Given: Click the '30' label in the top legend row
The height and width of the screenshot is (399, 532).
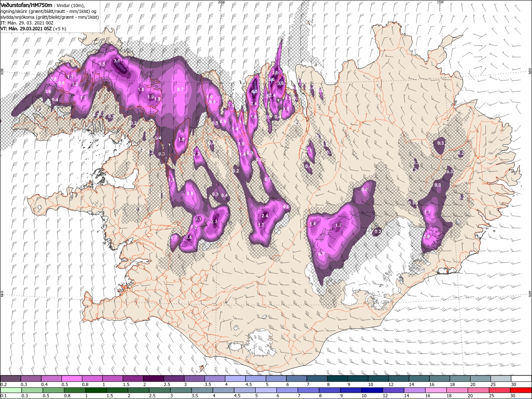Looking at the screenshot, I should coord(514,384).
